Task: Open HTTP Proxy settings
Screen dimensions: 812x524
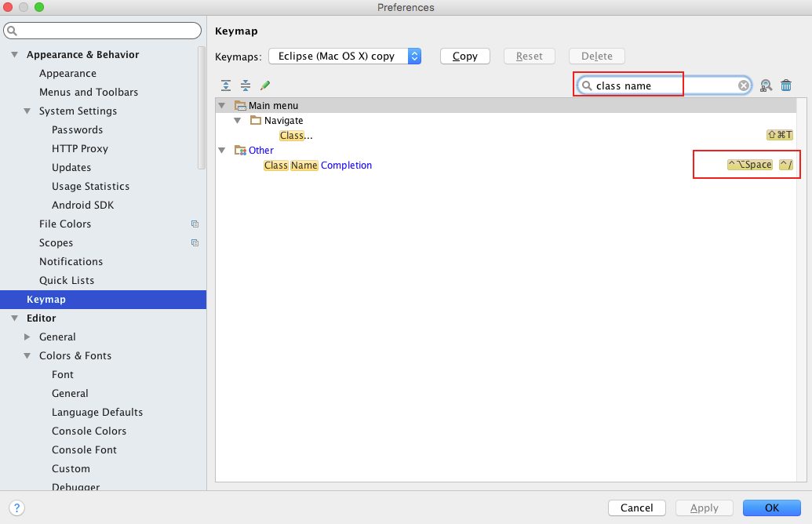Action: [80, 148]
